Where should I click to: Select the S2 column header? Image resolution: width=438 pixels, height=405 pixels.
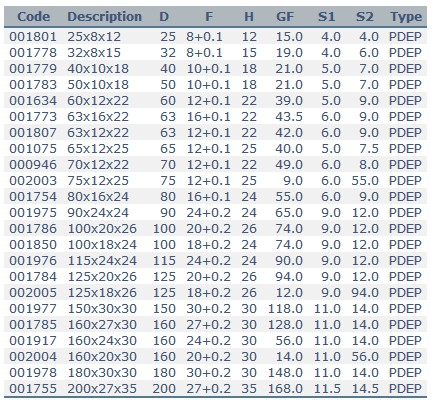365,16
